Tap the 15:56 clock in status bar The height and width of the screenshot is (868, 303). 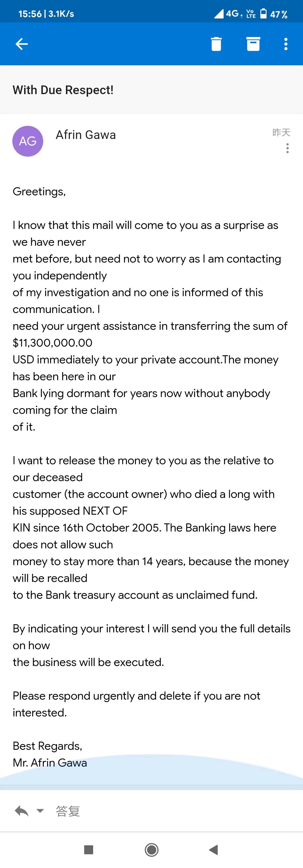click(30, 14)
